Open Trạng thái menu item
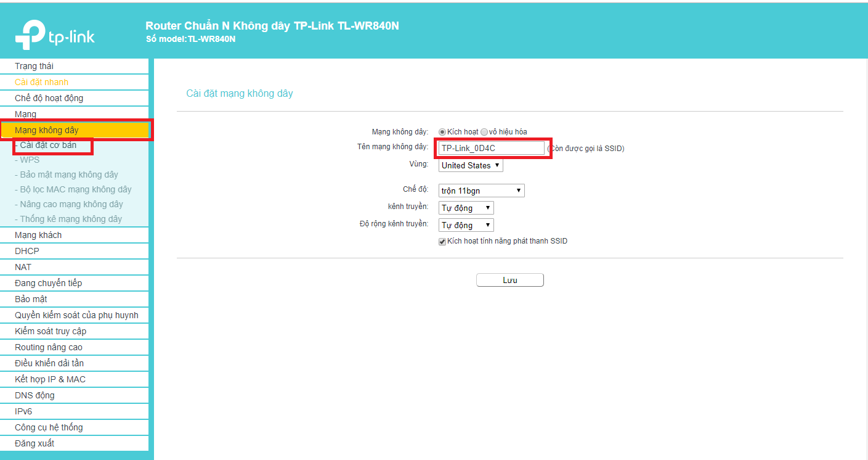Viewport: 868px width, 460px height. pyautogui.click(x=75, y=66)
